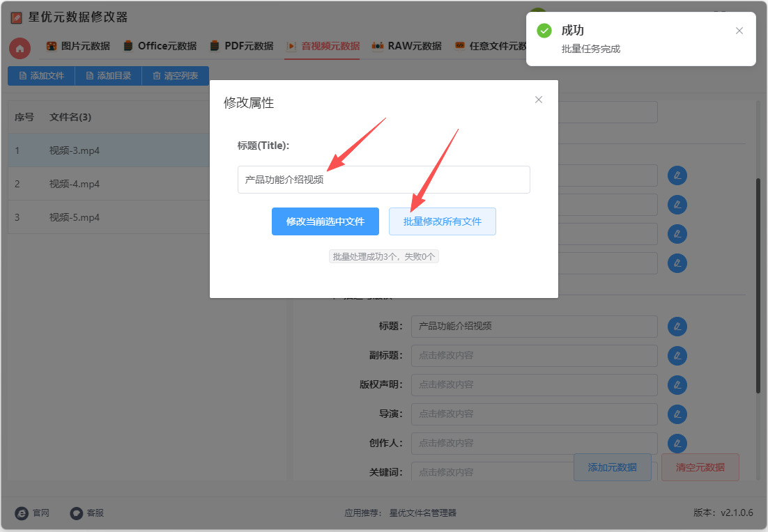Close the 修改属性 dialog
This screenshot has width=768, height=532.
(x=538, y=100)
